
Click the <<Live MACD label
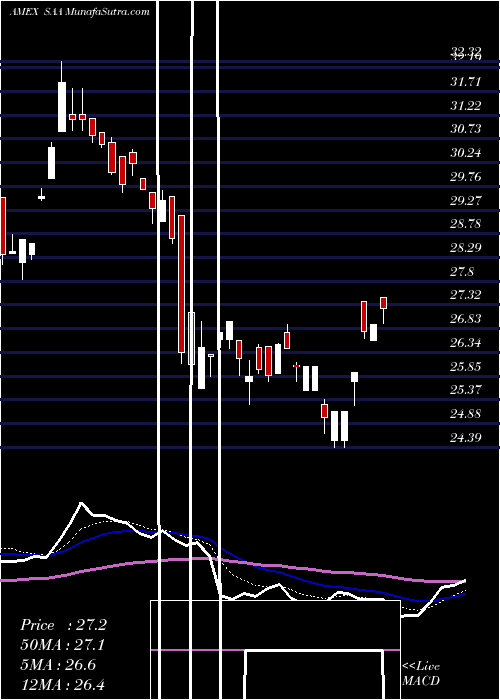click(421, 674)
